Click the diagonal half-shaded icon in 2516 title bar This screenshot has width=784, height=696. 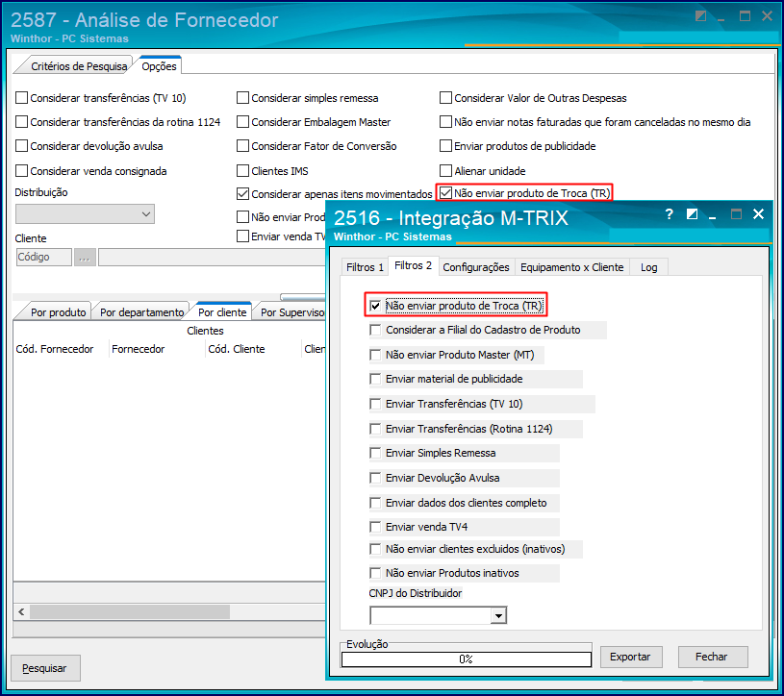click(692, 214)
